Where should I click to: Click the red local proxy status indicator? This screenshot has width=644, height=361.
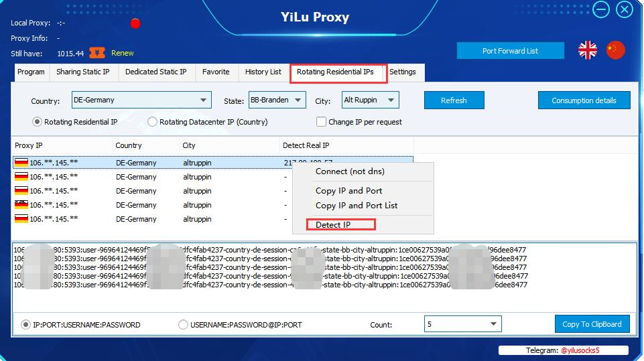coord(135,24)
